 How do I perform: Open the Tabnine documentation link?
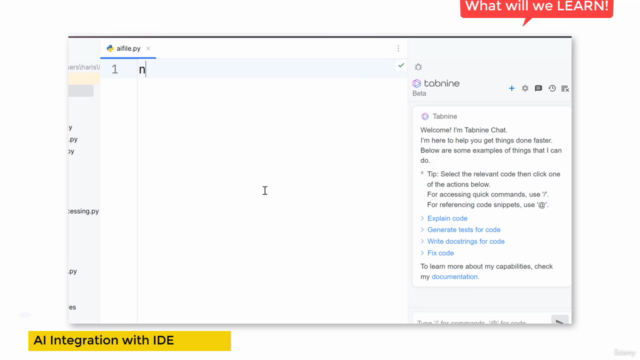pyautogui.click(x=455, y=277)
